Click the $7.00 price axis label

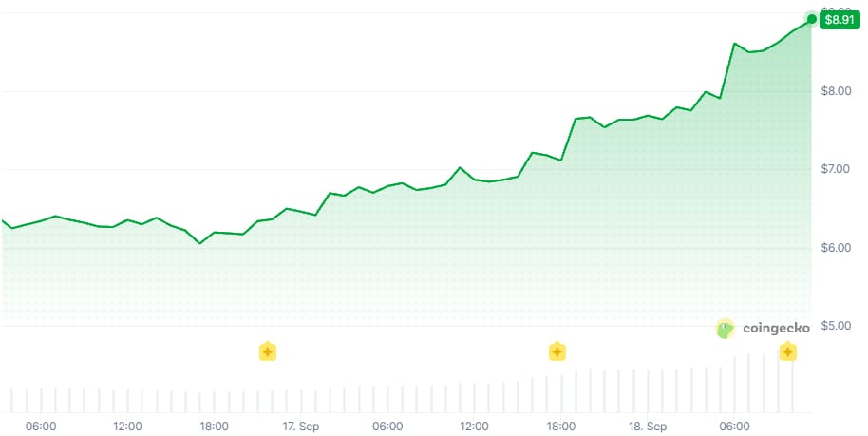(836, 169)
